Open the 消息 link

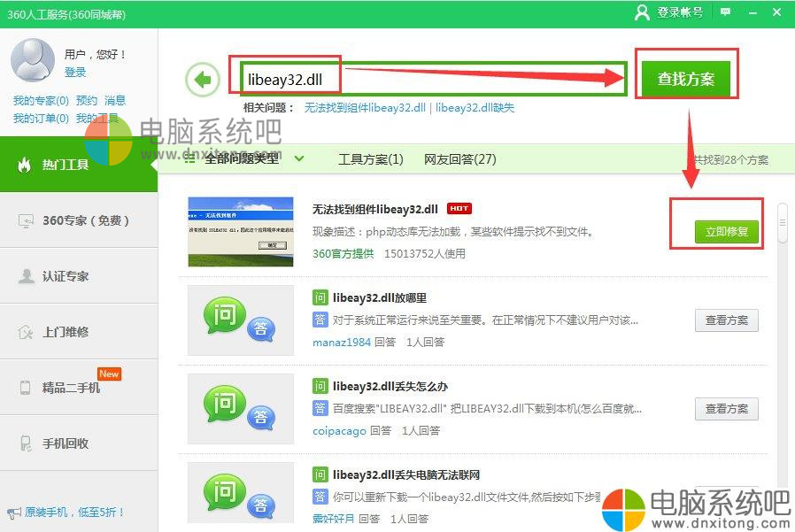(115, 100)
